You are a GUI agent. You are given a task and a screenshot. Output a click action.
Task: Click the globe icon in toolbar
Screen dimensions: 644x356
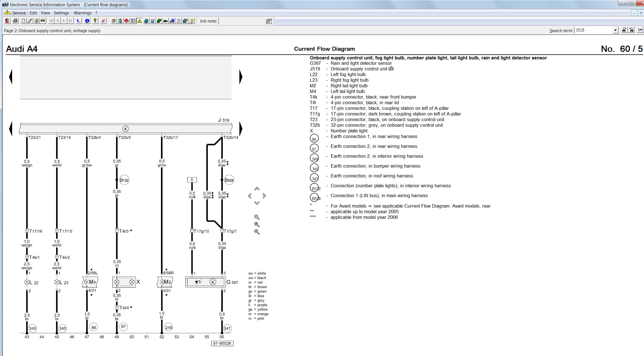point(146,21)
